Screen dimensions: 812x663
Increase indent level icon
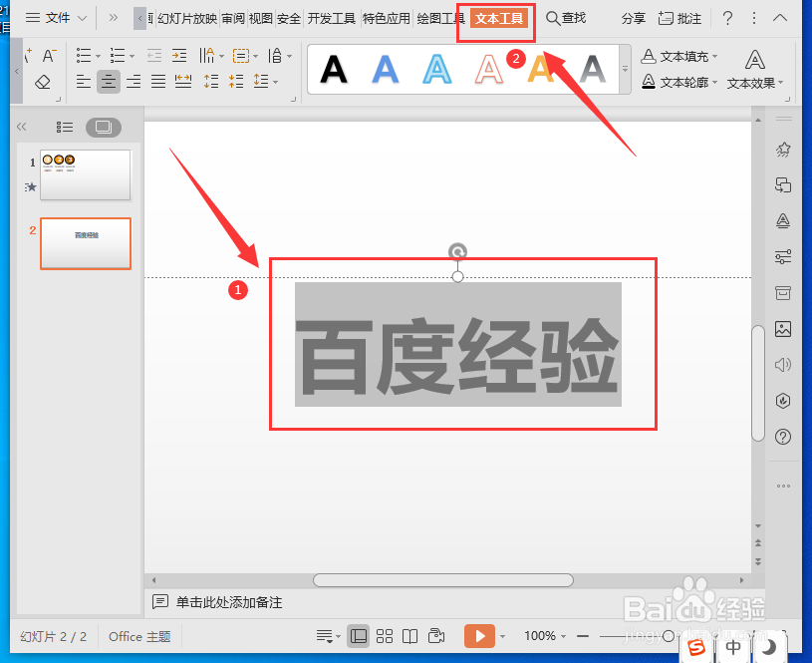179,55
